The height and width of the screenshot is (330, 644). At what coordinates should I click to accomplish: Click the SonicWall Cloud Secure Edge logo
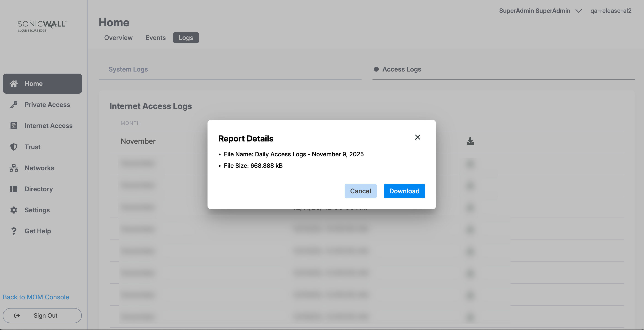point(42,26)
